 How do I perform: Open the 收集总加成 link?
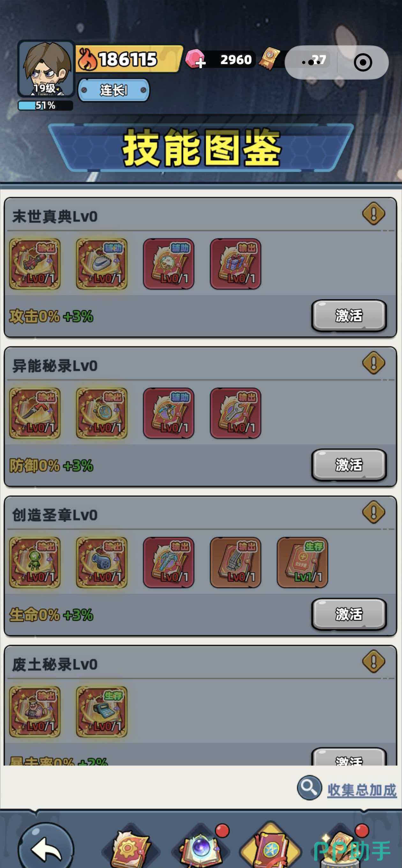362,790
